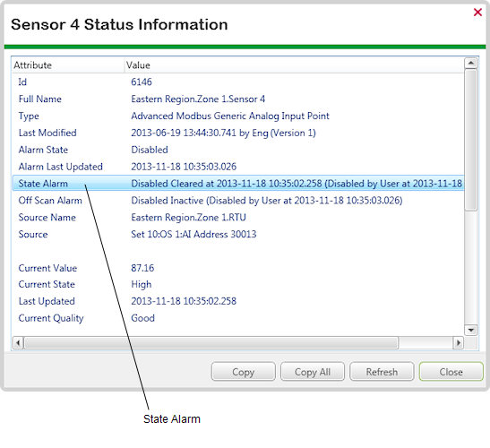The image size is (490, 448).
Task: Select the Full Name row
Action: (x=238, y=99)
